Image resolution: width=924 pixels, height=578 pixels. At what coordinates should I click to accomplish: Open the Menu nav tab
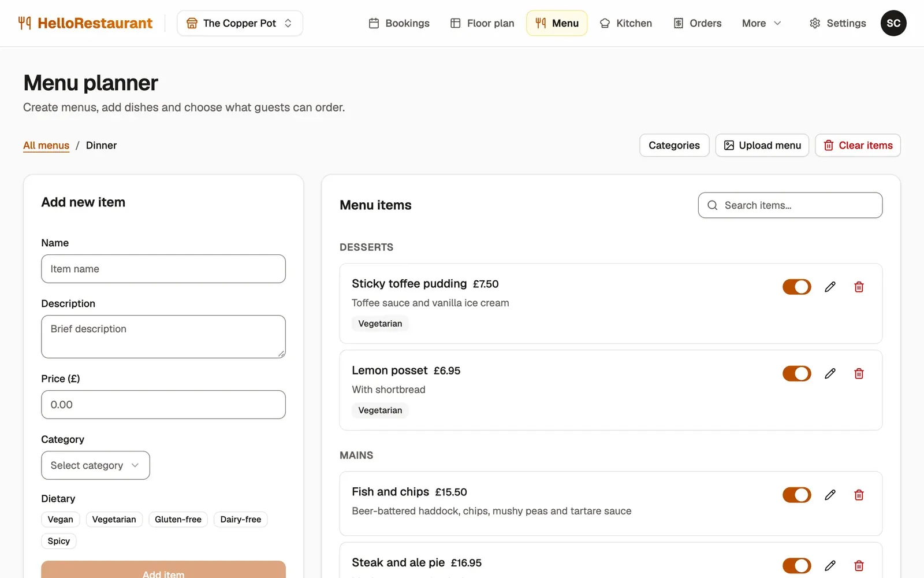click(x=557, y=23)
